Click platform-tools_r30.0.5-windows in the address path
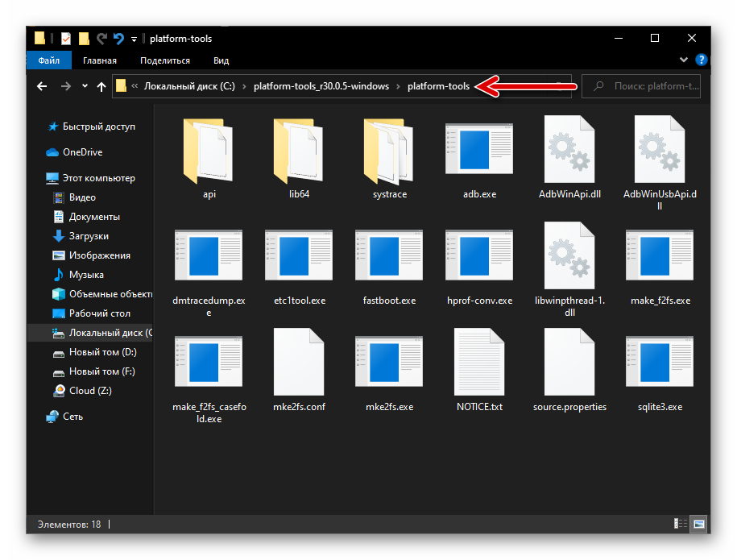This screenshot has width=737, height=560. pos(321,86)
